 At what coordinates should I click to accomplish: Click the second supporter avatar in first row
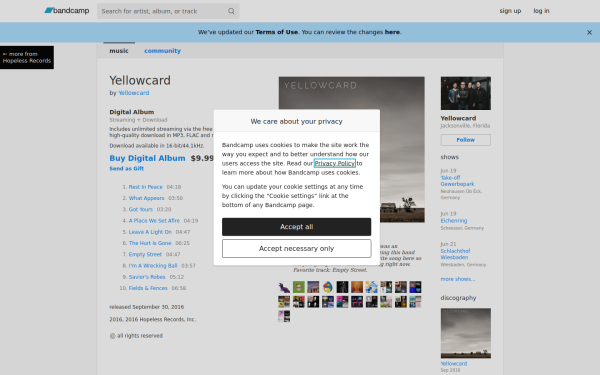point(298,287)
